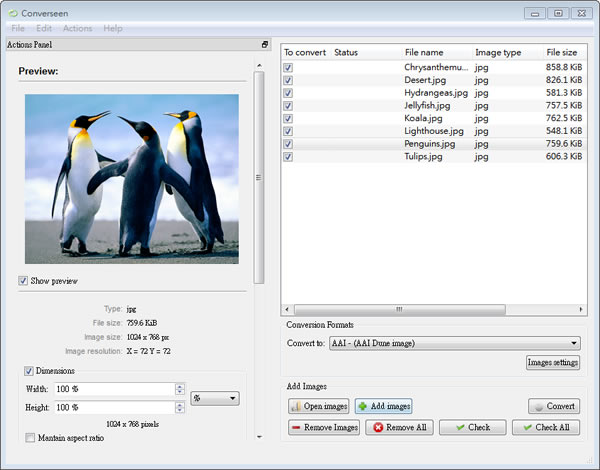Viewport: 600px width, 470px height.
Task: Open the Actions menu
Action: tap(77, 28)
